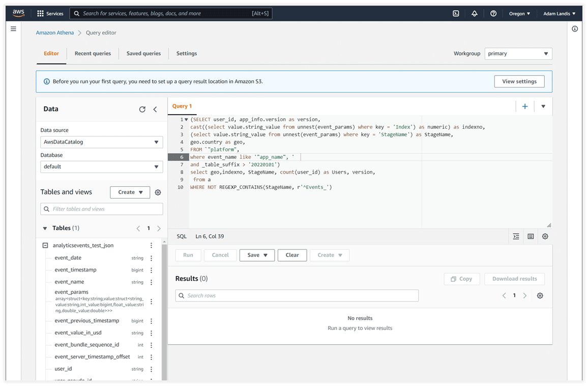This screenshot has height=386, width=588.
Task: Open Results preferences gear icon
Action: pos(540,296)
